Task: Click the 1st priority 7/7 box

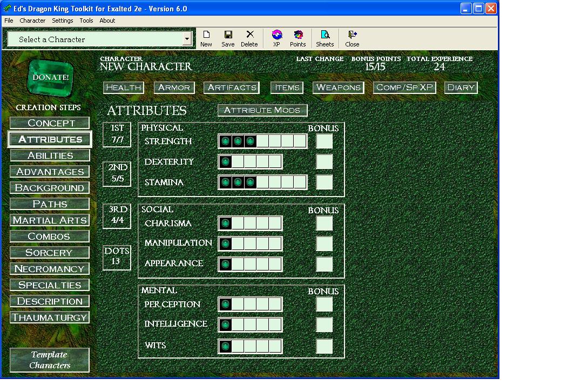Action: click(x=117, y=134)
